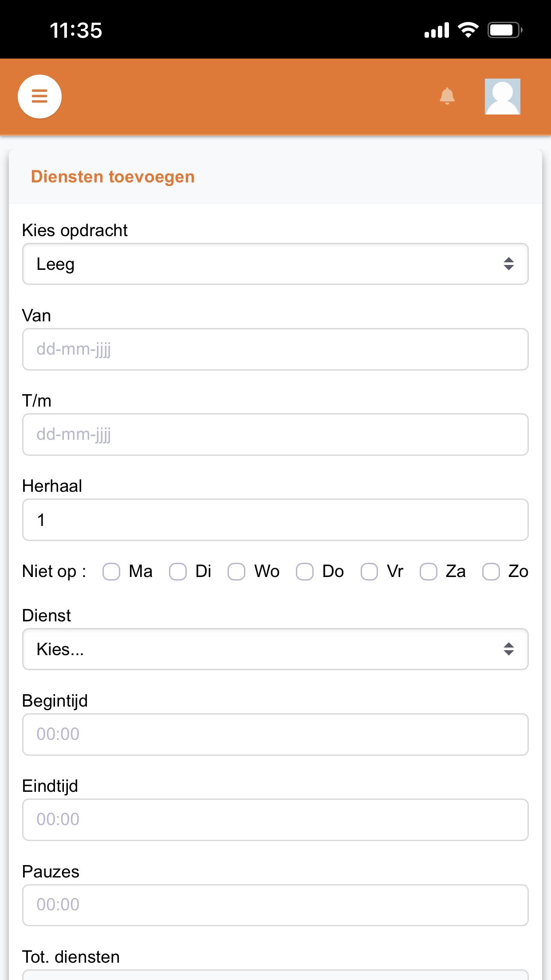Image resolution: width=551 pixels, height=980 pixels.
Task: Click the T/m date field
Action: tap(275, 435)
